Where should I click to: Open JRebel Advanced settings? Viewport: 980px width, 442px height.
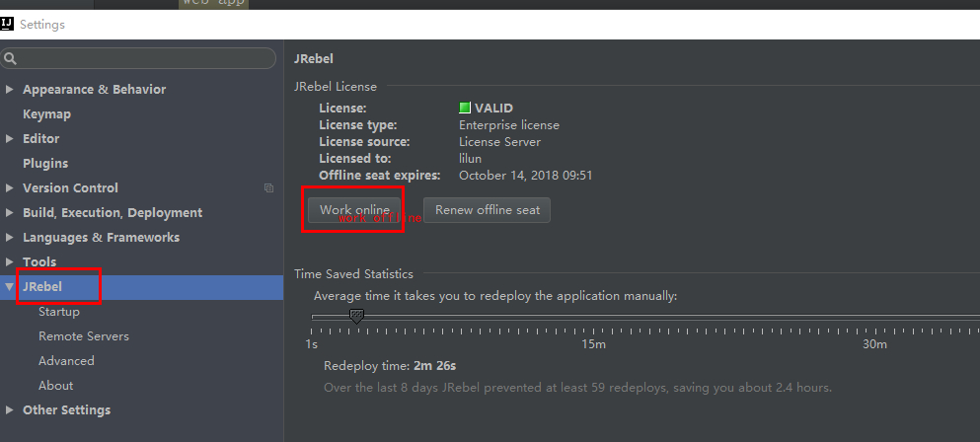click(x=66, y=361)
